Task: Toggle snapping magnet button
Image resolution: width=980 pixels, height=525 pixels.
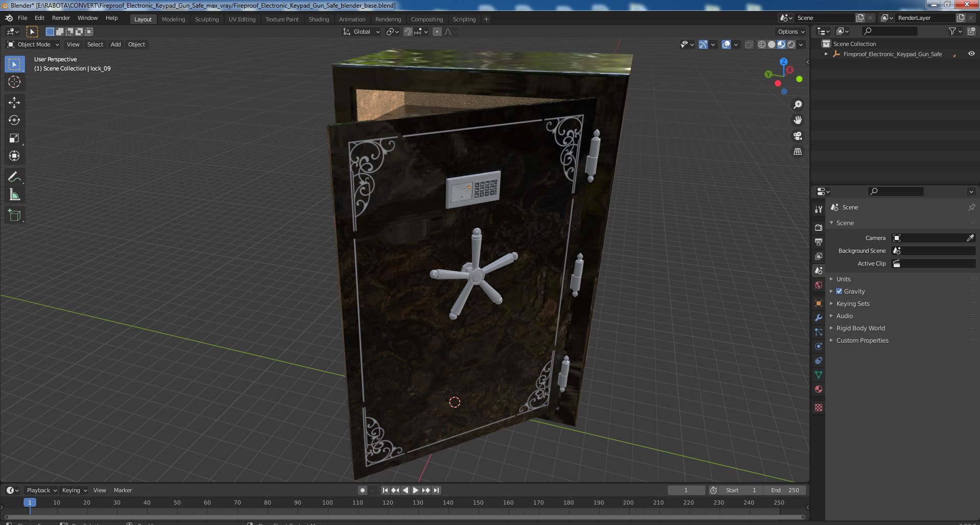Action: click(408, 32)
